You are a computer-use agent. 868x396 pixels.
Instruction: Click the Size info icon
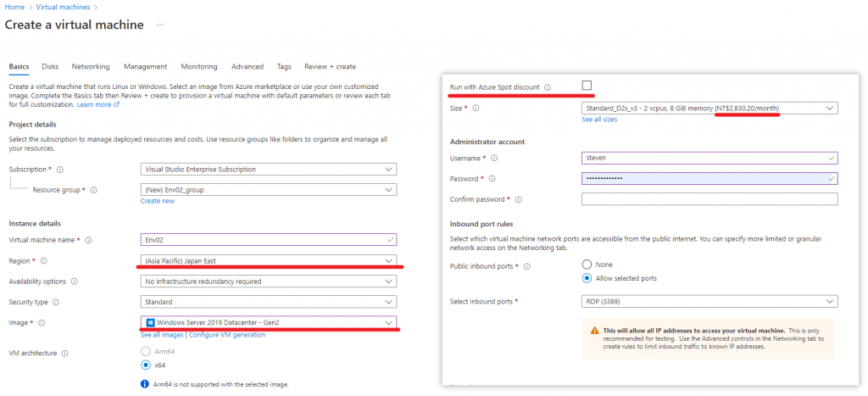(x=476, y=108)
